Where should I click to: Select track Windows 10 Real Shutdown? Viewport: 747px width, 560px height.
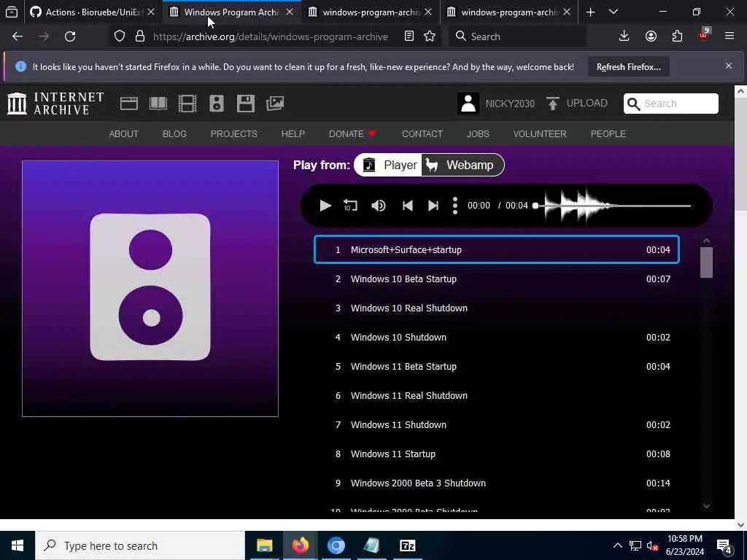pyautogui.click(x=496, y=308)
